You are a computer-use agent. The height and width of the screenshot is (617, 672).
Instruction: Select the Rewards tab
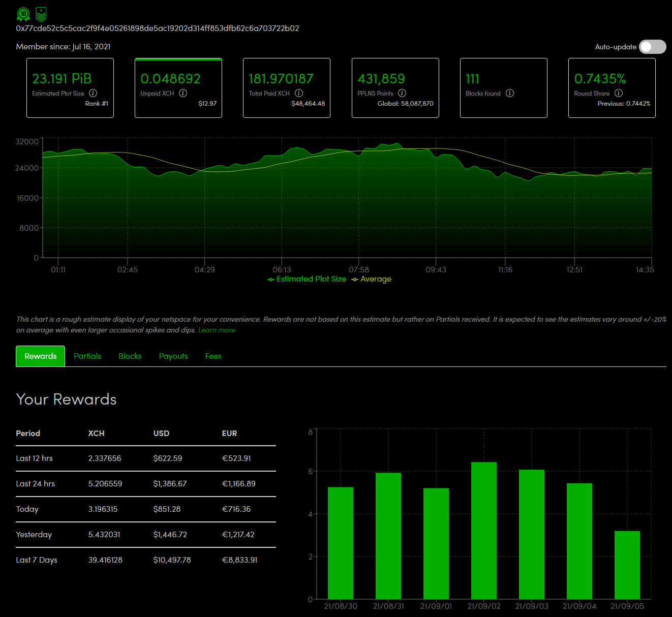41,356
